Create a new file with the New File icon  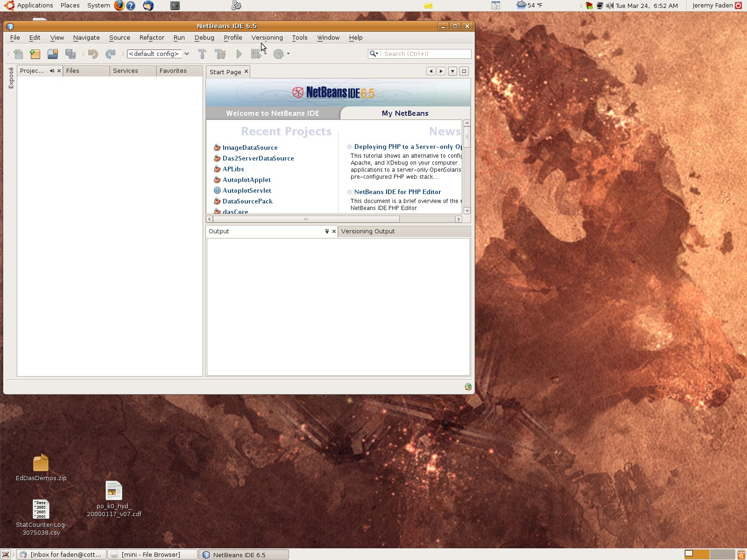click(18, 54)
